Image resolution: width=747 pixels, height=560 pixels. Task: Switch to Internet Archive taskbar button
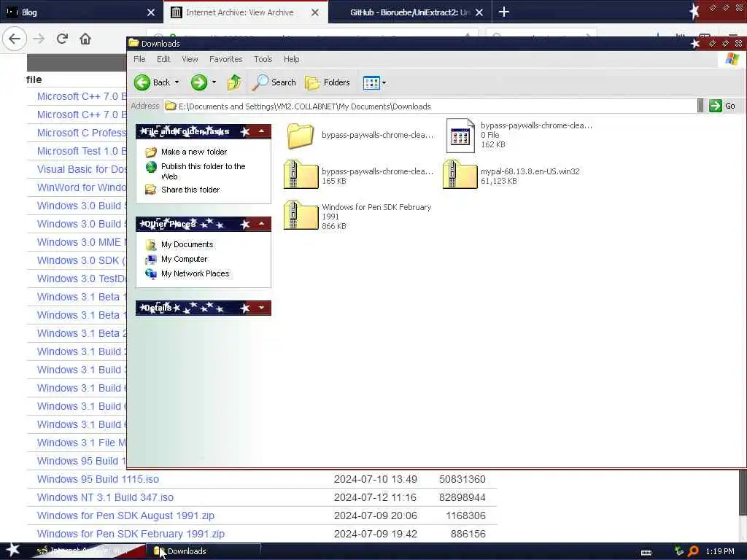[x=88, y=551]
